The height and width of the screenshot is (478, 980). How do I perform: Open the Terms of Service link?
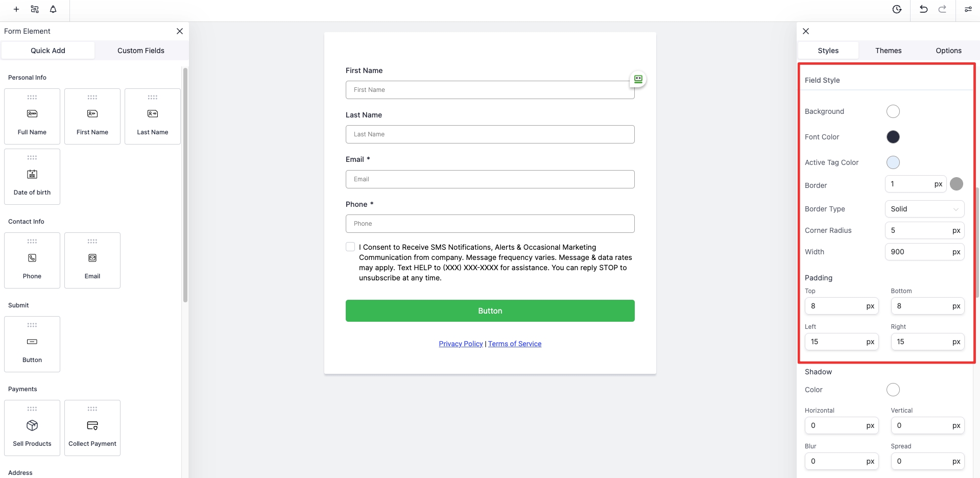pos(514,344)
